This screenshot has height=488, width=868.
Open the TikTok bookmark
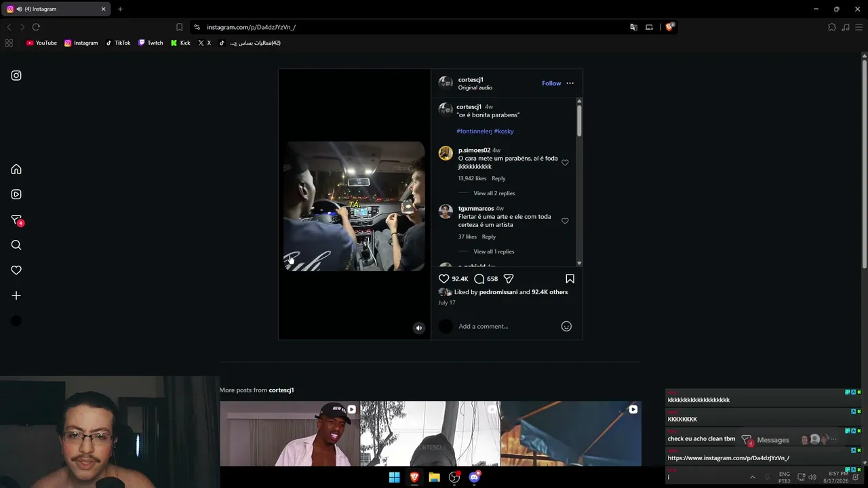click(x=118, y=43)
